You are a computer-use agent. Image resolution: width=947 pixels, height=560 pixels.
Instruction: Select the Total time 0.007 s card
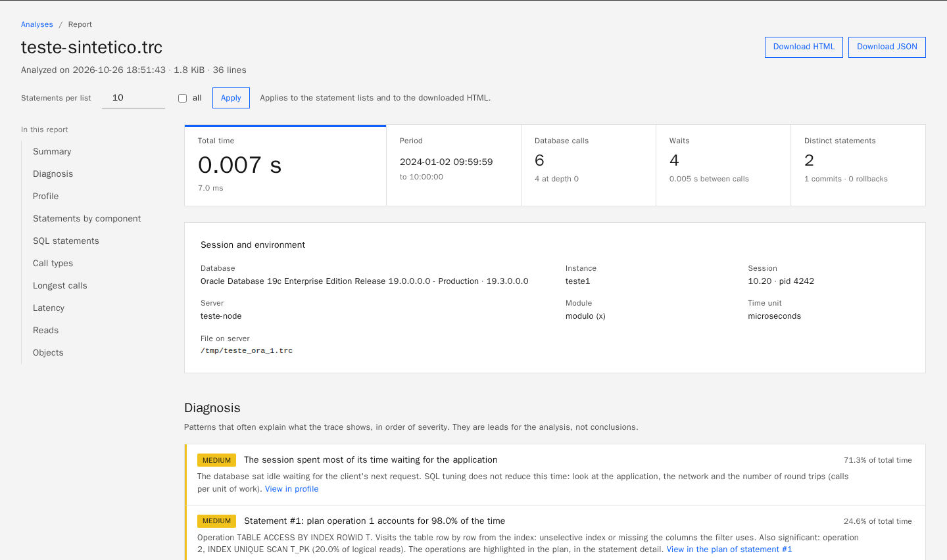(x=285, y=166)
